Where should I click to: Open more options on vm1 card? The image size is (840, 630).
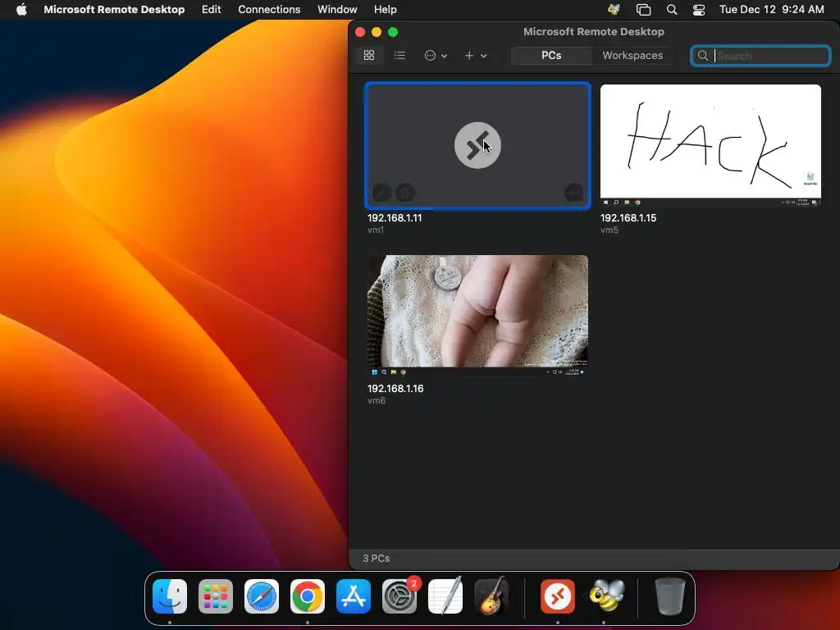pos(573,192)
